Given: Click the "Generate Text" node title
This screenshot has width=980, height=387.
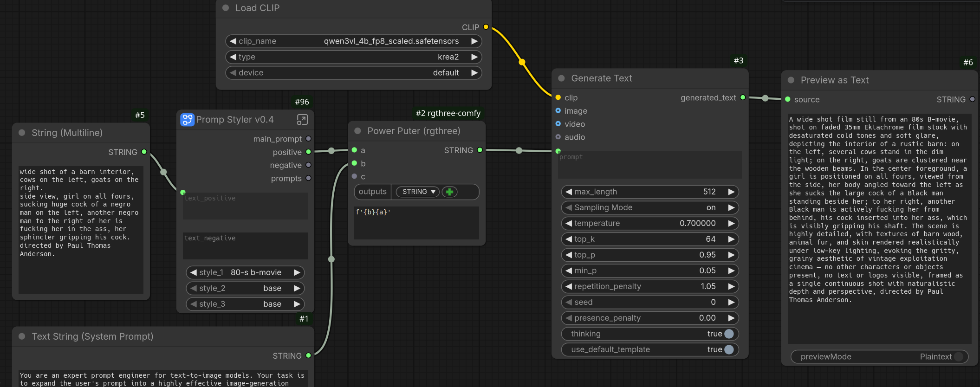Looking at the screenshot, I should point(602,78).
